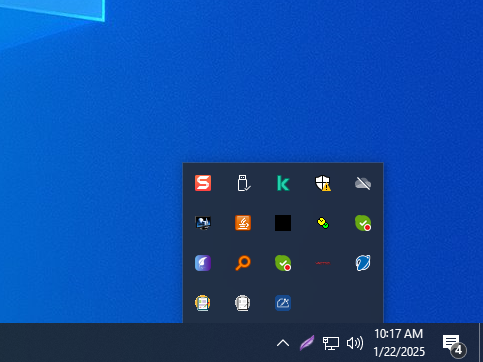
Task: Open the blue pen tablet tray icon
Action: click(283, 303)
